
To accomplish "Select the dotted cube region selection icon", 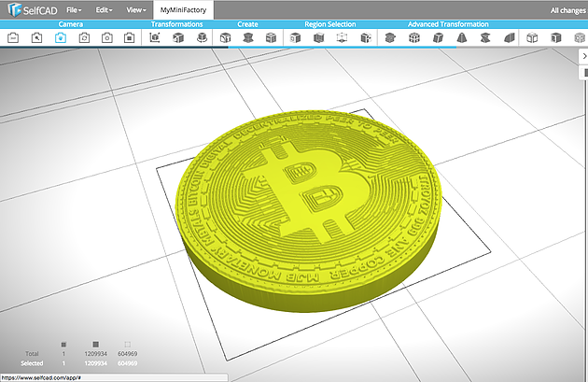I will pos(366,37).
